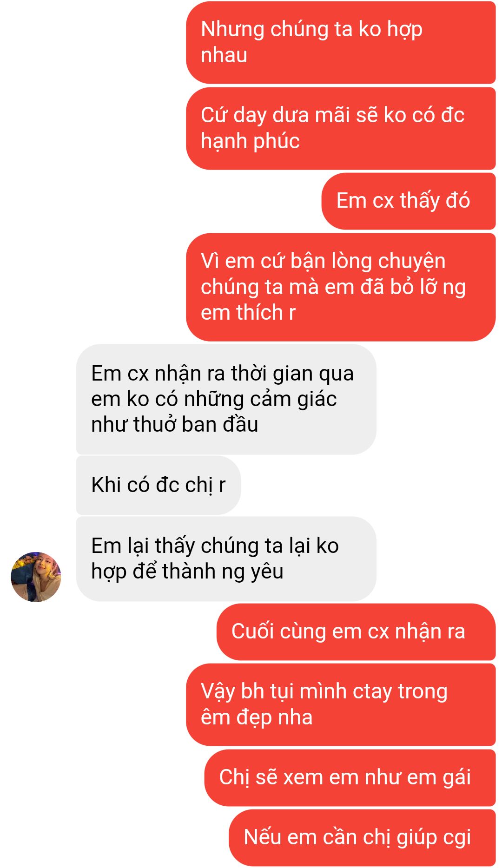The height and width of the screenshot is (868, 502).
Task: Tap the 'Em cx thấy đó' bubble
Action: (x=409, y=201)
